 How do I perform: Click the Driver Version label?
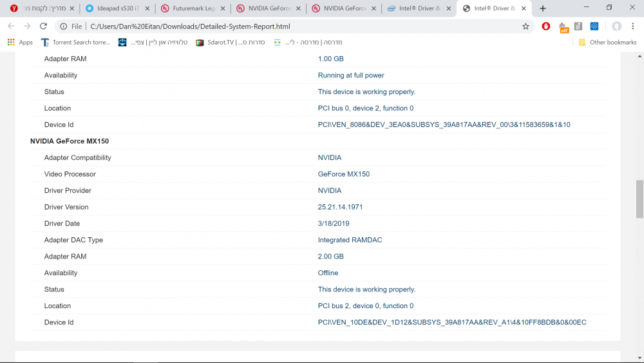(66, 207)
